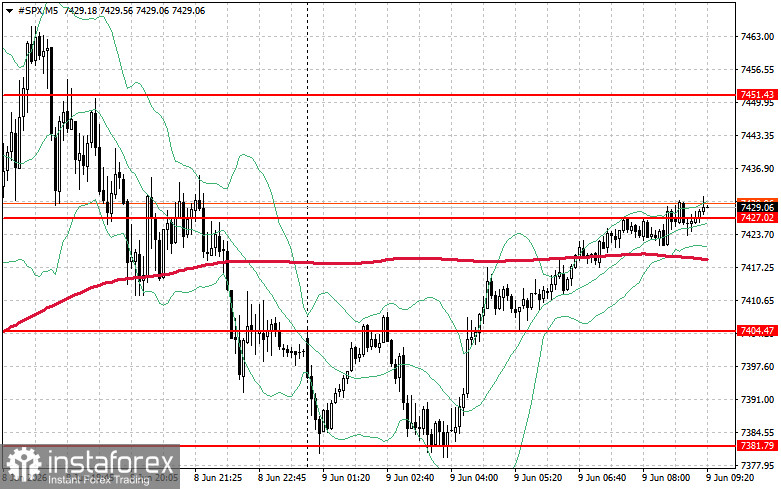The width and height of the screenshot is (781, 489).
Task: Open the chart menu triangle beside #SPX,M5
Action: coord(9,10)
